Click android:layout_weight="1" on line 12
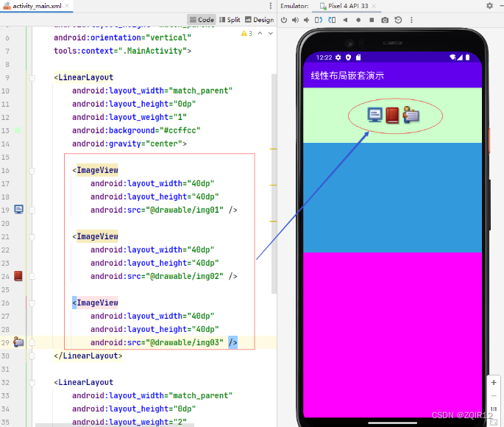This screenshot has height=427, width=504. pos(129,117)
